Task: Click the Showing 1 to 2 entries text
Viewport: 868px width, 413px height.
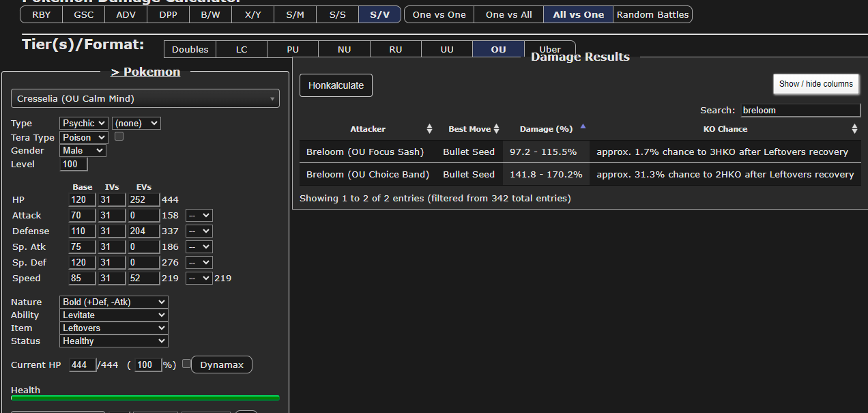Action: pyautogui.click(x=435, y=198)
